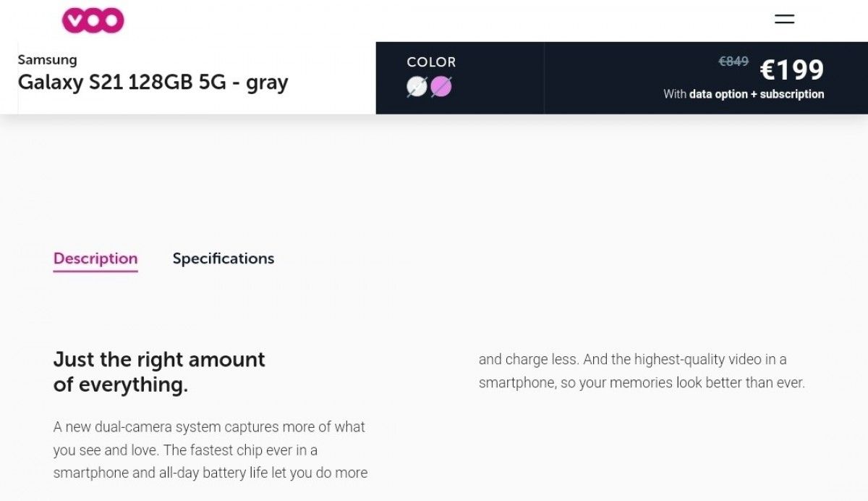Click the 'data option + subscription' text
Viewport: 868px width, 501px height.
pyautogui.click(x=756, y=94)
